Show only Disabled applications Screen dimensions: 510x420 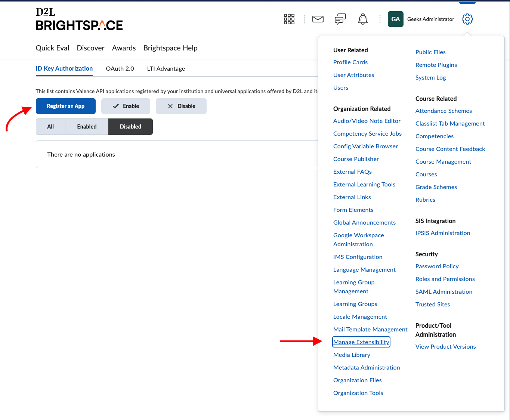click(x=130, y=127)
